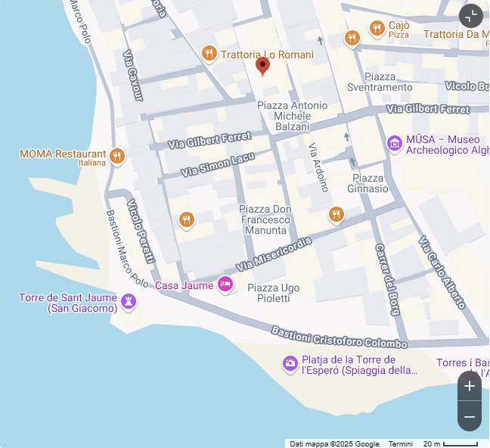Image resolution: width=490 pixels, height=448 pixels.
Task: Select the Cajò Pizza restaurant icon
Action: point(377,29)
